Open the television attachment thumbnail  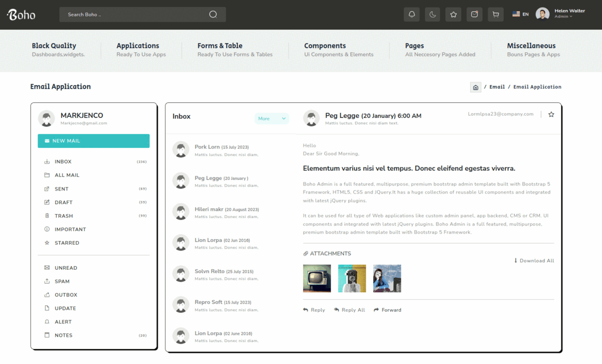[317, 278]
